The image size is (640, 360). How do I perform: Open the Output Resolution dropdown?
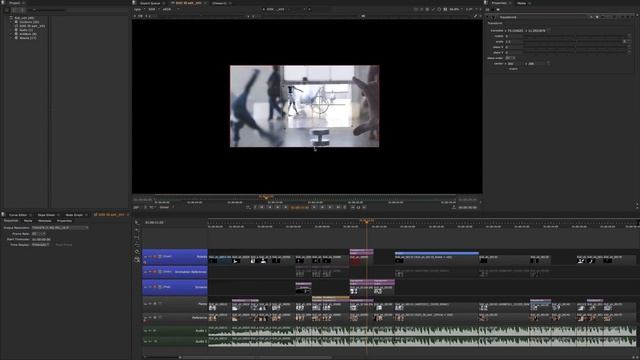tap(60, 228)
